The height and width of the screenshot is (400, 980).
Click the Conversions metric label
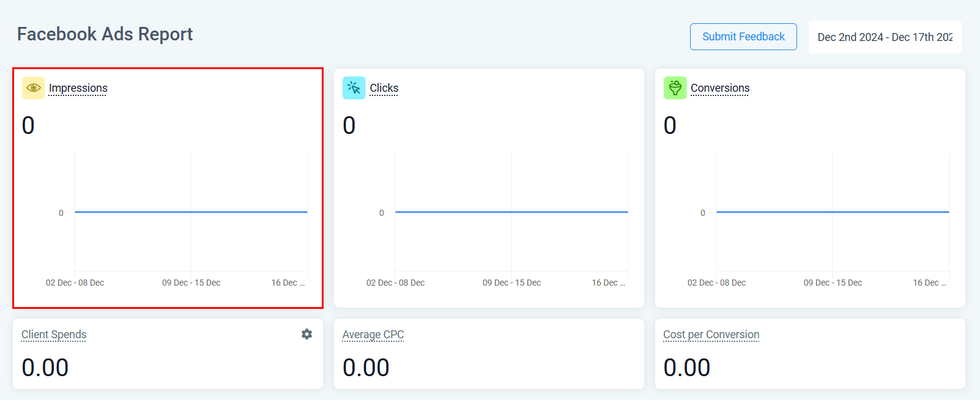720,88
